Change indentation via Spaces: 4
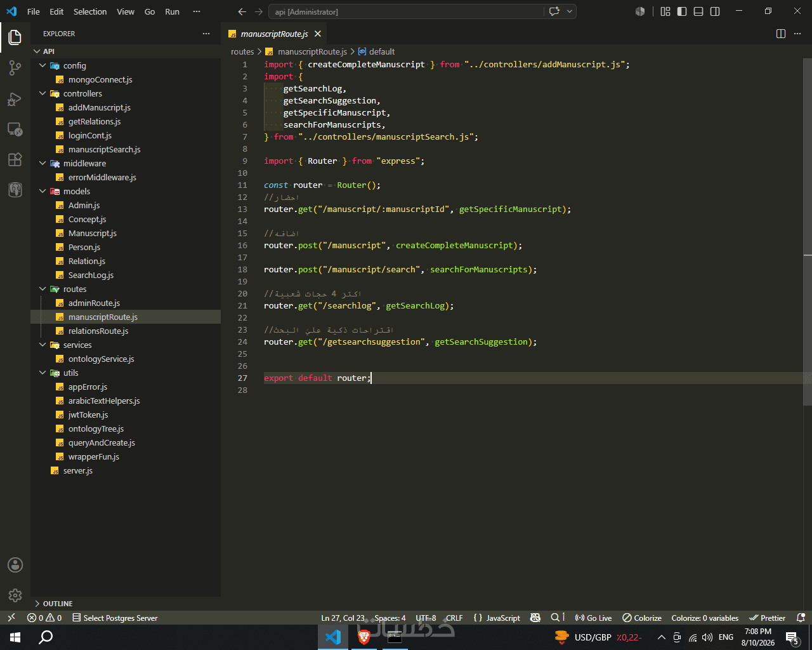812x650 pixels. 390,618
